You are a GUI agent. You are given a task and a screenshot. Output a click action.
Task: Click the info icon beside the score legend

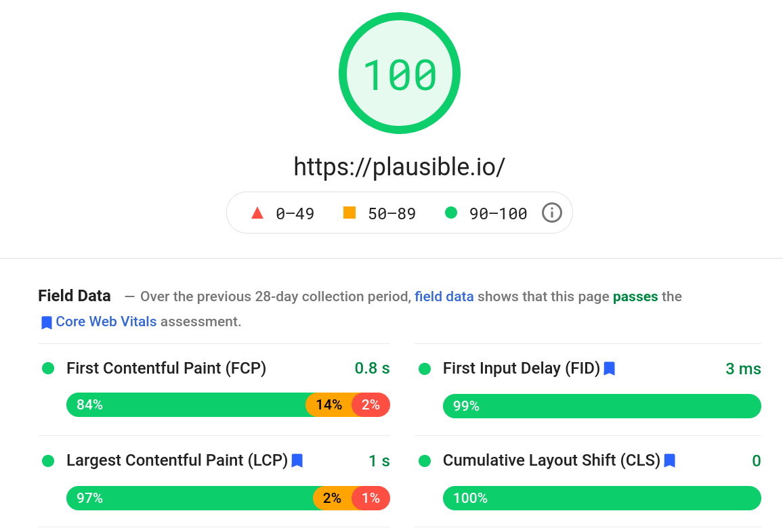pyautogui.click(x=551, y=213)
